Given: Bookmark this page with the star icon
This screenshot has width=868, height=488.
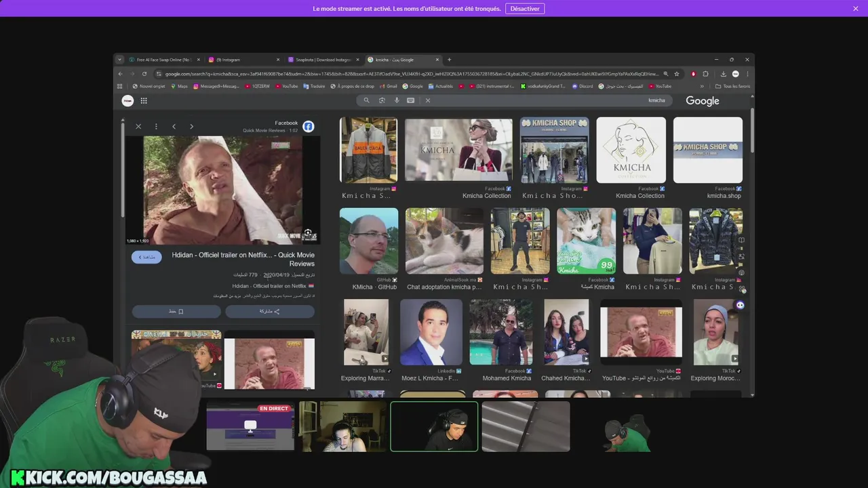Looking at the screenshot, I should pos(676,74).
